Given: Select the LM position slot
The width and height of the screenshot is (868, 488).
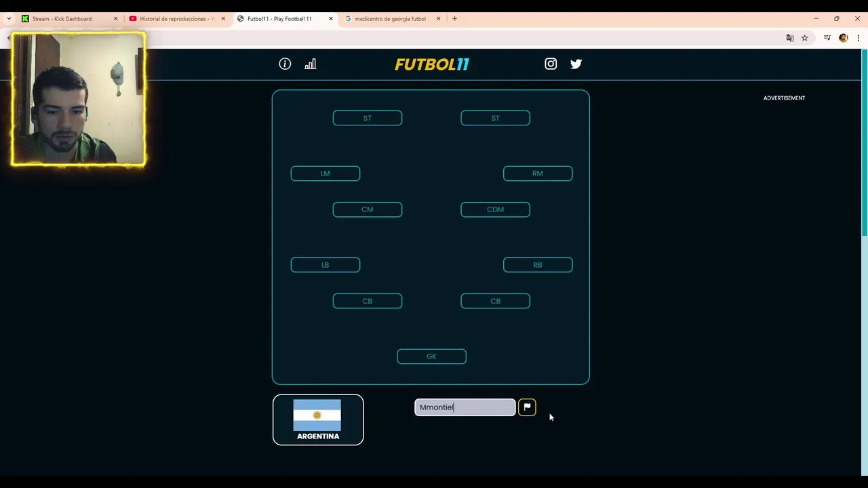Looking at the screenshot, I should [325, 174].
